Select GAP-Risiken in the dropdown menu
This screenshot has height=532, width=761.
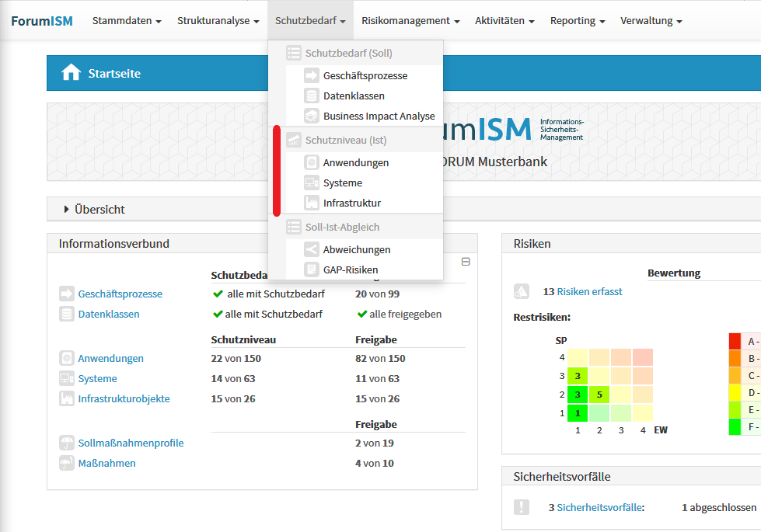click(351, 269)
